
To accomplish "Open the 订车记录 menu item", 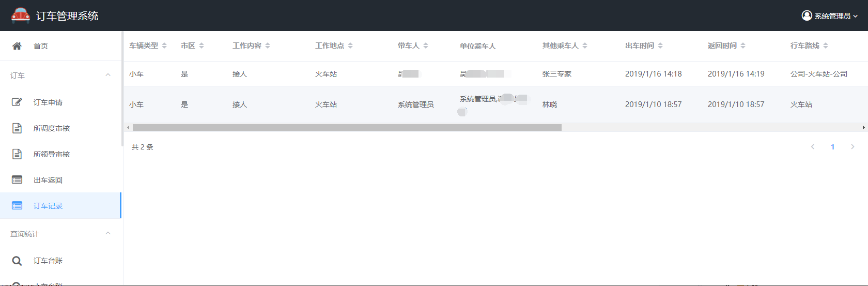I will click(48, 206).
